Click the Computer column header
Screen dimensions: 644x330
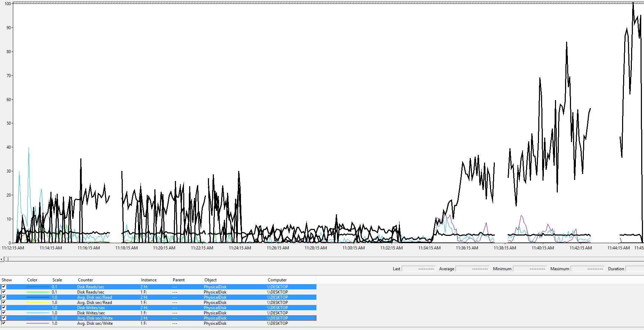coord(277,280)
